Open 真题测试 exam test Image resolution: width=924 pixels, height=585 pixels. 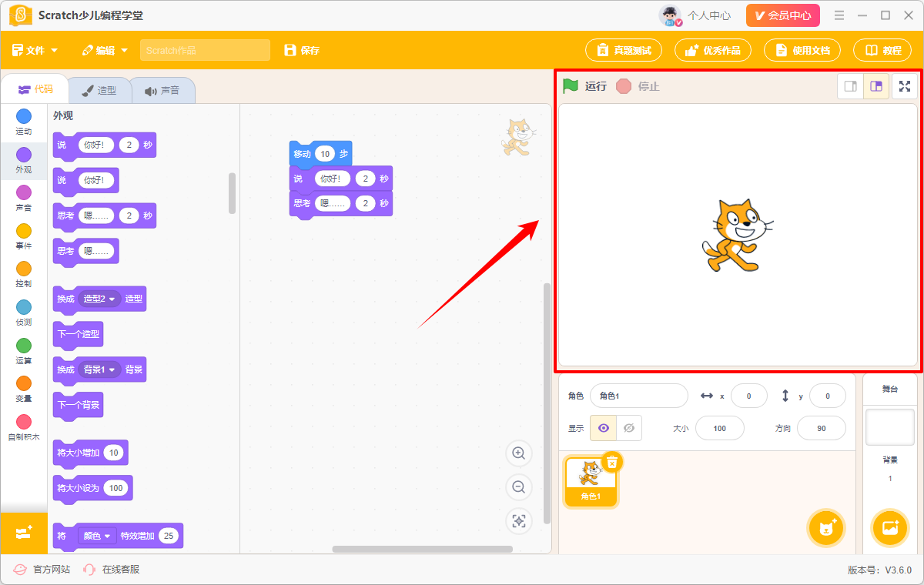[x=624, y=50]
